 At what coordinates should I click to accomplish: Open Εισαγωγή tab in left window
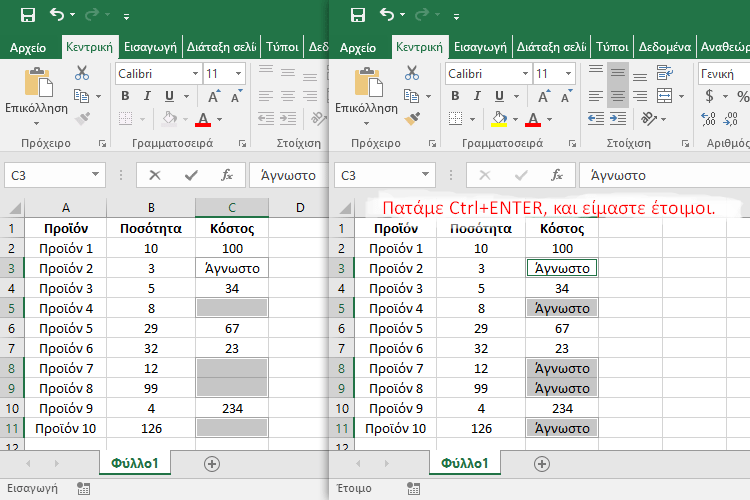point(150,47)
